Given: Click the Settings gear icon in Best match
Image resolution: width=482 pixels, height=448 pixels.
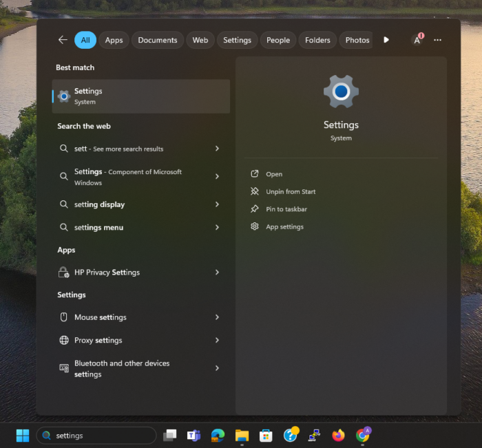Looking at the screenshot, I should coord(64,96).
